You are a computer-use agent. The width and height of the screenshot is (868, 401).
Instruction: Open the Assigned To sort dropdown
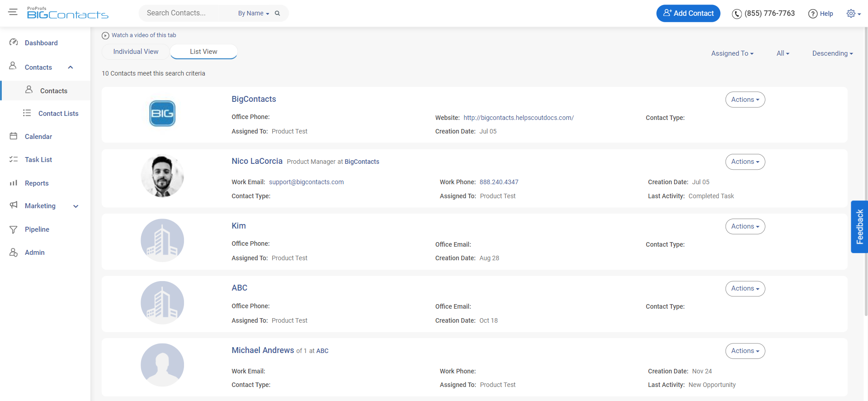click(732, 53)
